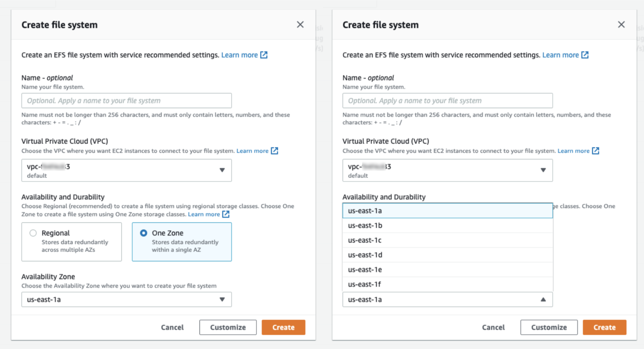Focus the left file system Name field
Image resolution: width=644 pixels, height=349 pixels.
[126, 101]
